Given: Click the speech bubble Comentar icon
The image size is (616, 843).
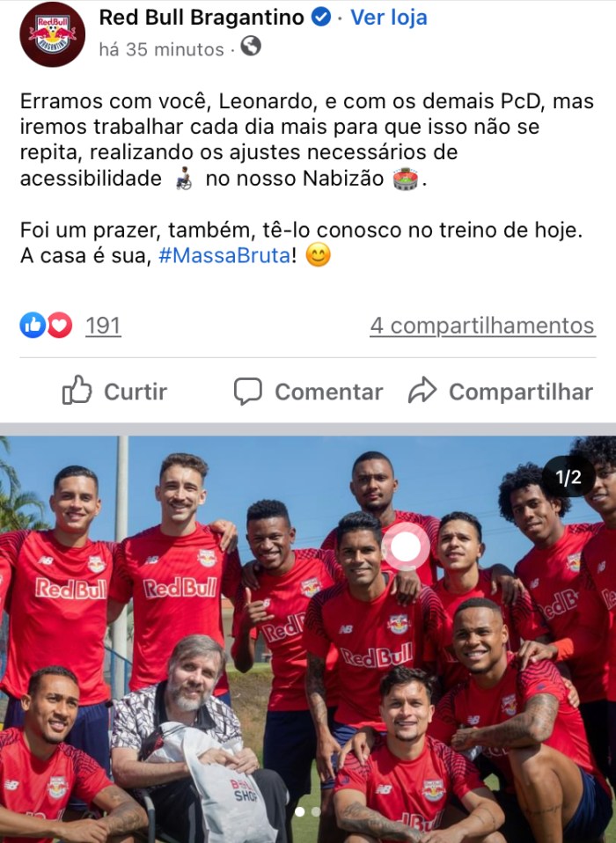Looking at the screenshot, I should [x=248, y=391].
